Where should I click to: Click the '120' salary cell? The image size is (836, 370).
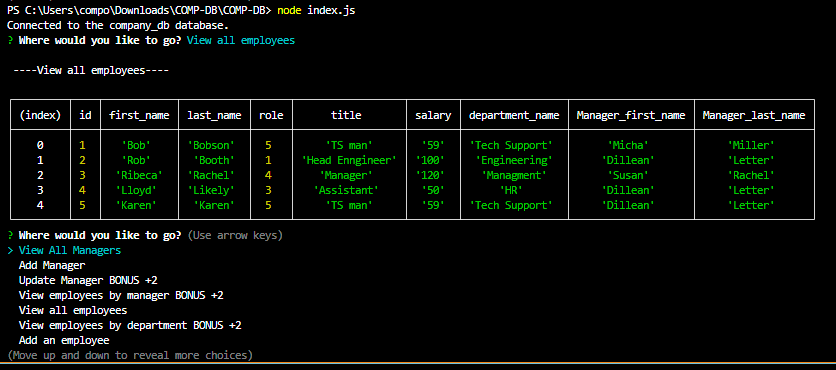coord(430,175)
